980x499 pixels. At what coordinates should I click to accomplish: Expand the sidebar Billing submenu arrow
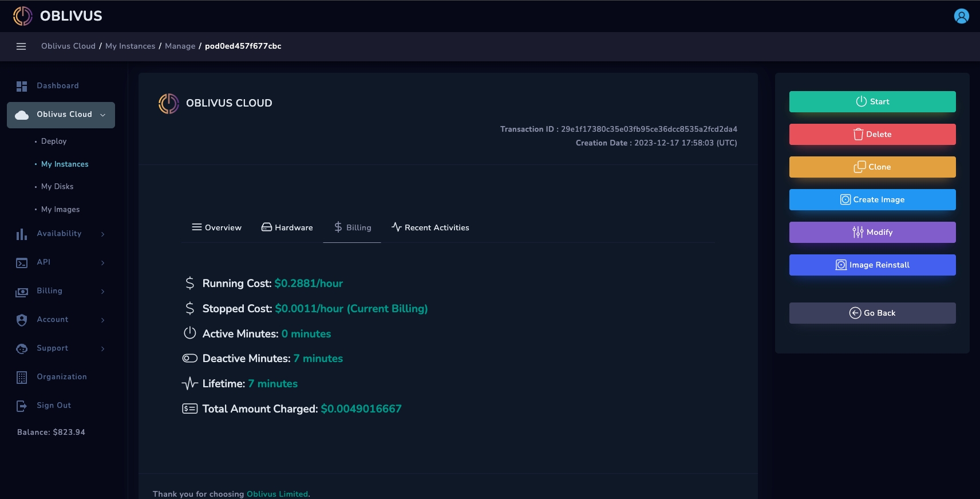coord(103,292)
